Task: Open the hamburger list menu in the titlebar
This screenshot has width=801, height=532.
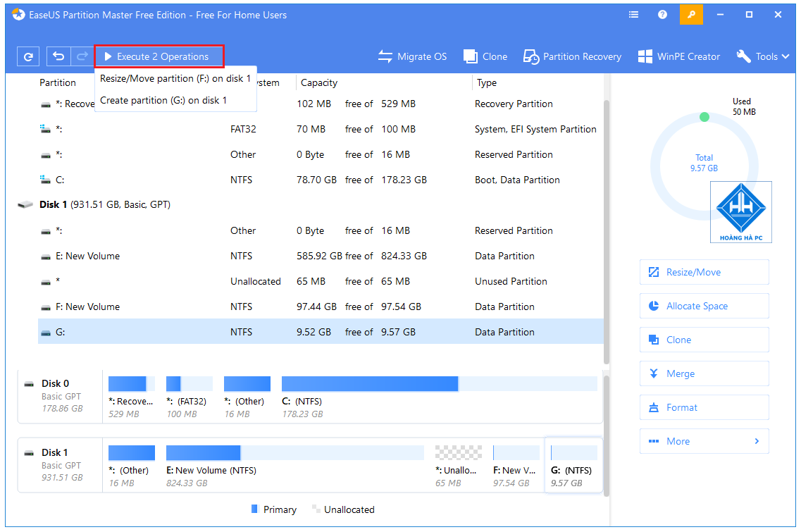Action: coord(633,14)
